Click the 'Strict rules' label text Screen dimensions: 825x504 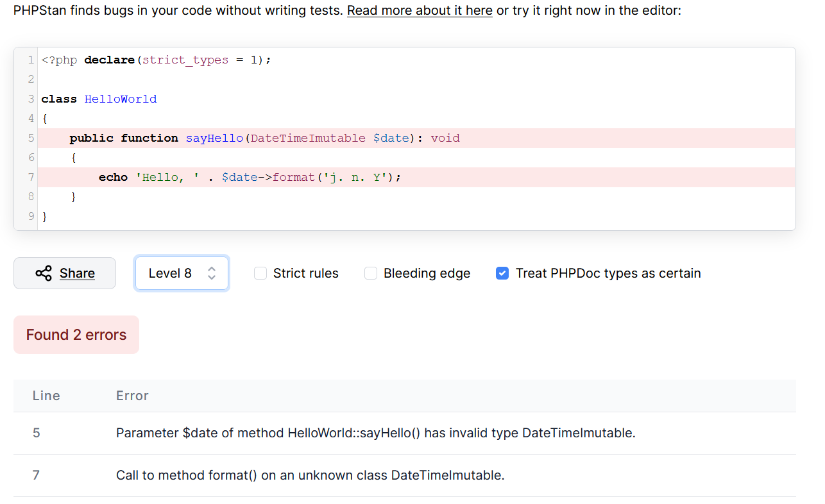click(306, 273)
